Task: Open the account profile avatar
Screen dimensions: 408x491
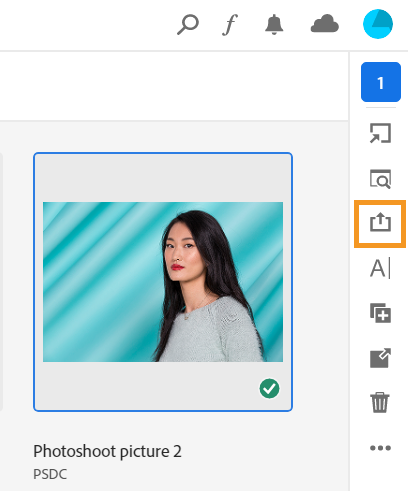Action: coord(378,24)
